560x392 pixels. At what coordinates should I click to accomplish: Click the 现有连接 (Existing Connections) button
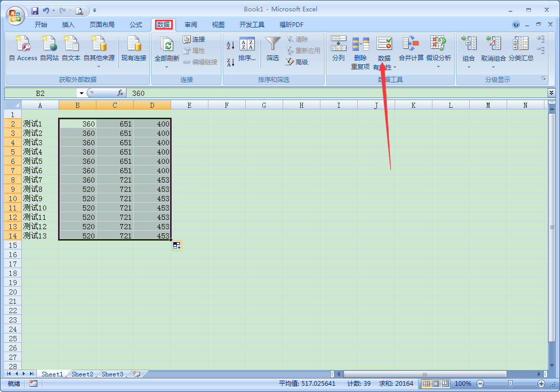[x=134, y=50]
